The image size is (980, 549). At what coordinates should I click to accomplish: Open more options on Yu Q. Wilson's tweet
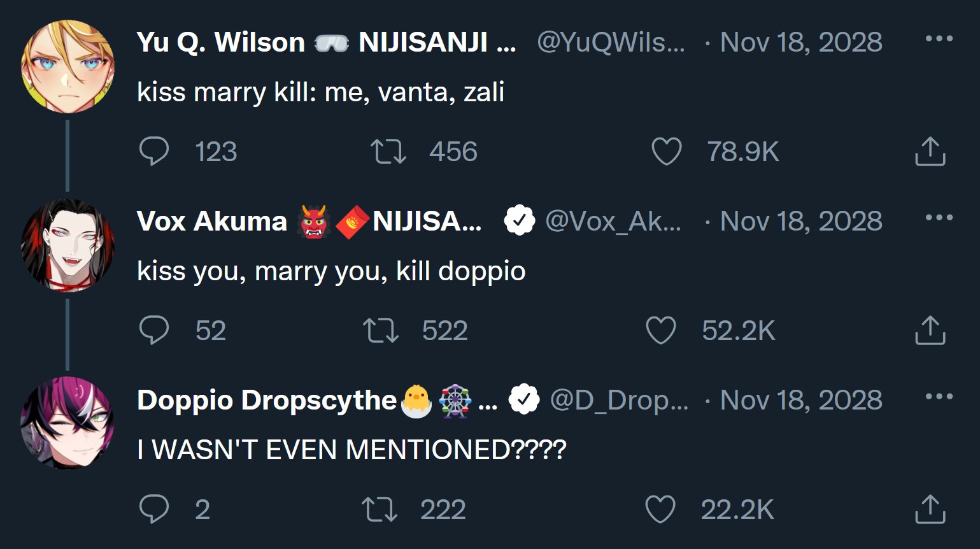click(939, 39)
